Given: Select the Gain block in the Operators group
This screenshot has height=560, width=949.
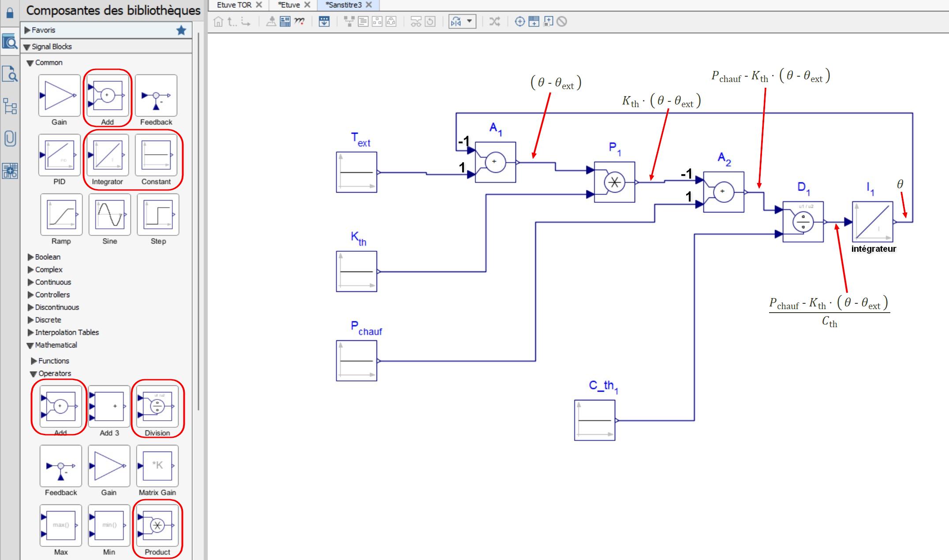Looking at the screenshot, I should tap(109, 466).
